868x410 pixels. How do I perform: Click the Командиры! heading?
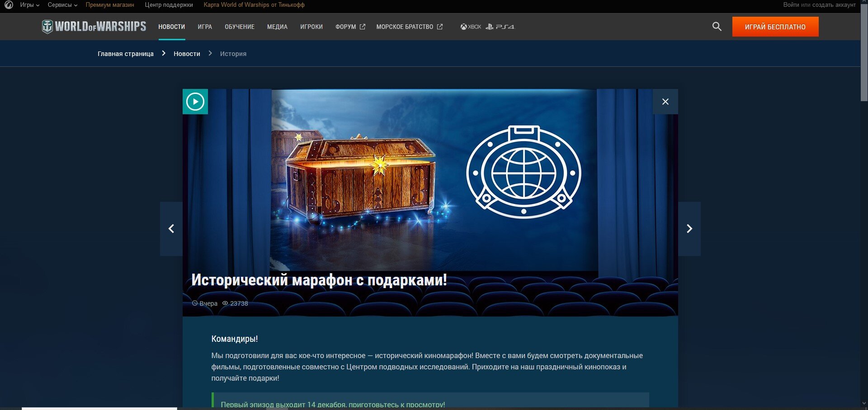pyautogui.click(x=235, y=339)
